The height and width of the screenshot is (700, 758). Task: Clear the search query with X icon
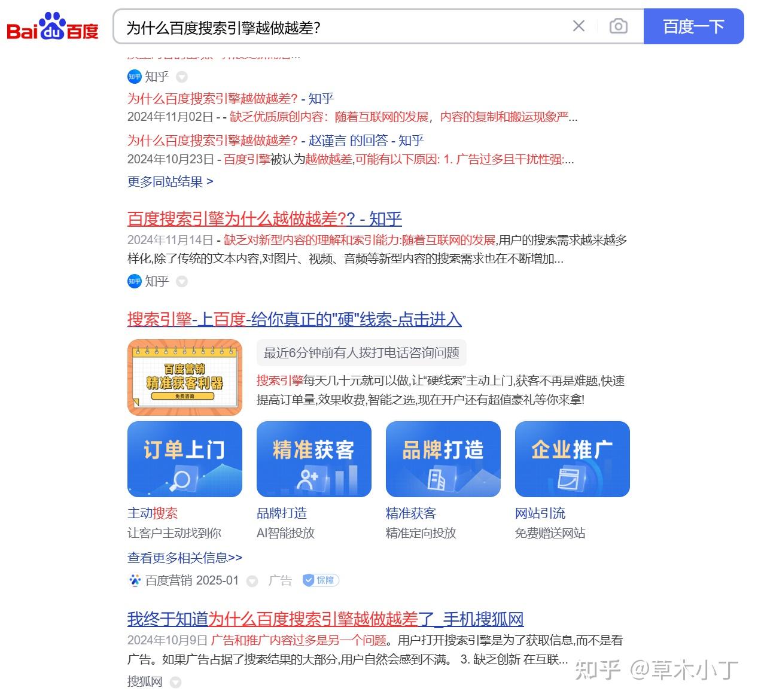[579, 26]
